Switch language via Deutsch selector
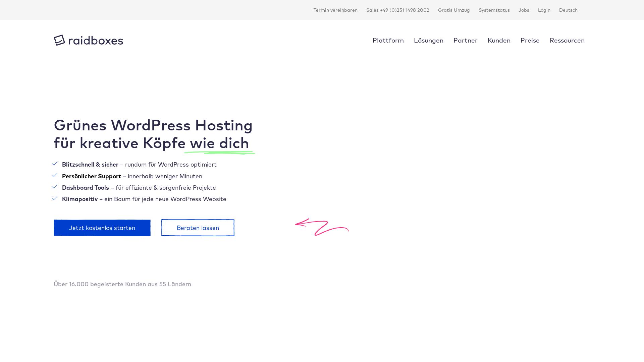Image resolution: width=644 pixels, height=362 pixels. click(568, 10)
